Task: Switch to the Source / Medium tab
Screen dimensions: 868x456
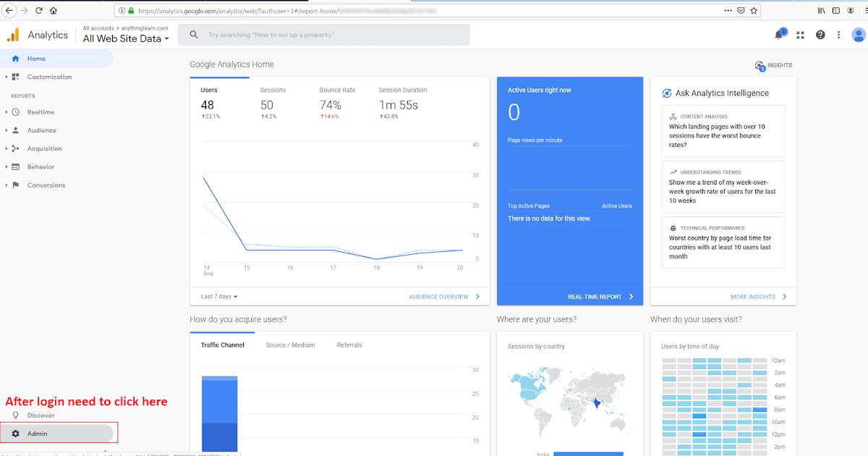Action: tap(290, 345)
